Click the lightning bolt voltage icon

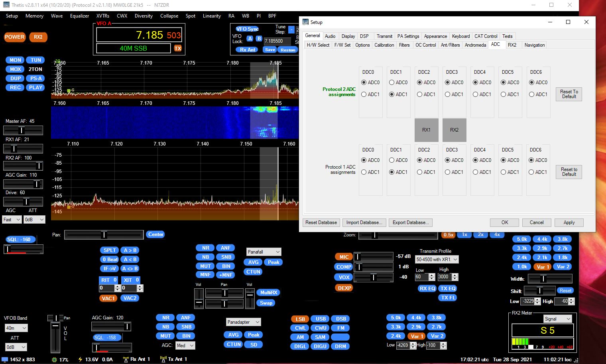pos(80,359)
